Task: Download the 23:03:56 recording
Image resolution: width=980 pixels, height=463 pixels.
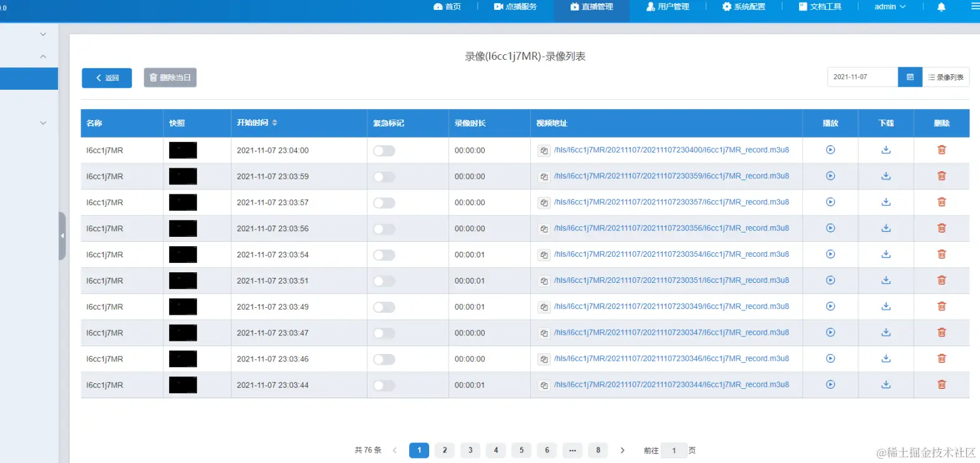Action: [x=886, y=228]
